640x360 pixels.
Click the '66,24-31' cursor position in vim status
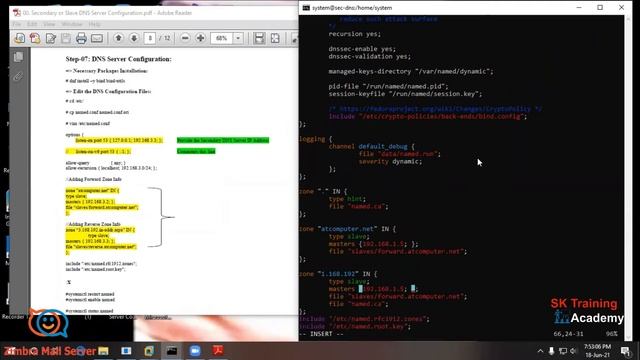pyautogui.click(x=568, y=334)
